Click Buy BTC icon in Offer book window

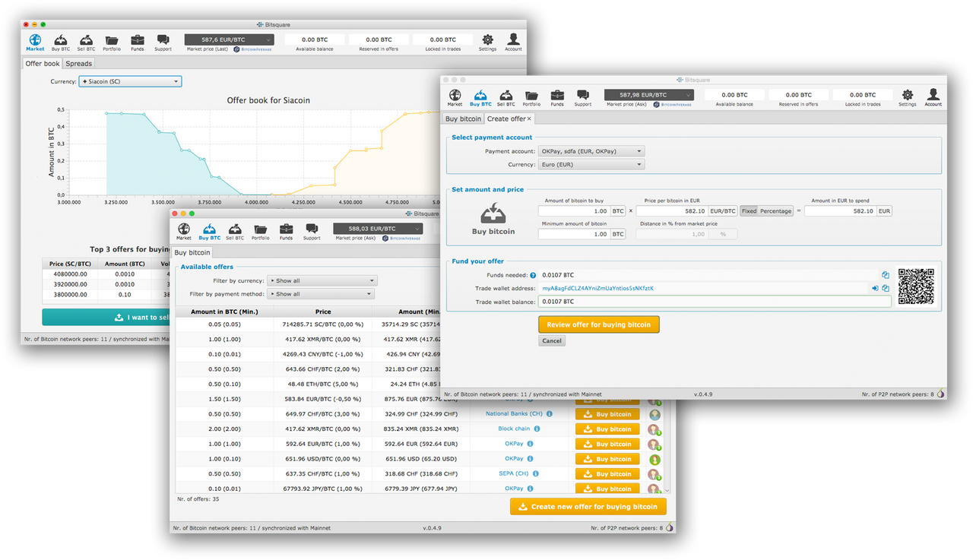coord(61,42)
